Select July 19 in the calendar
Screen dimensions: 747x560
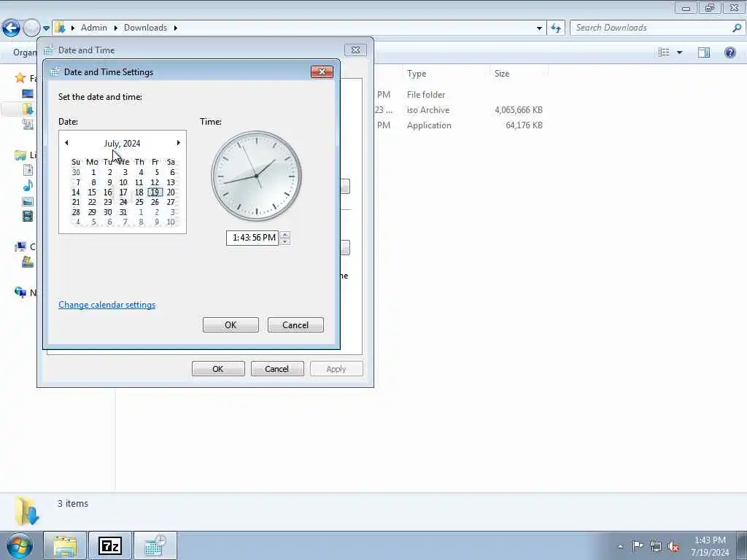tap(155, 192)
